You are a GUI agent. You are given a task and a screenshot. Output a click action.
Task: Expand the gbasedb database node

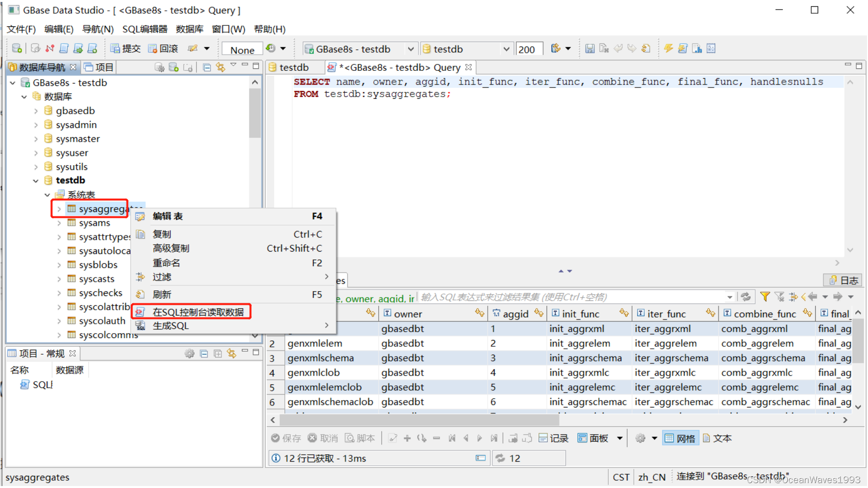coord(36,111)
